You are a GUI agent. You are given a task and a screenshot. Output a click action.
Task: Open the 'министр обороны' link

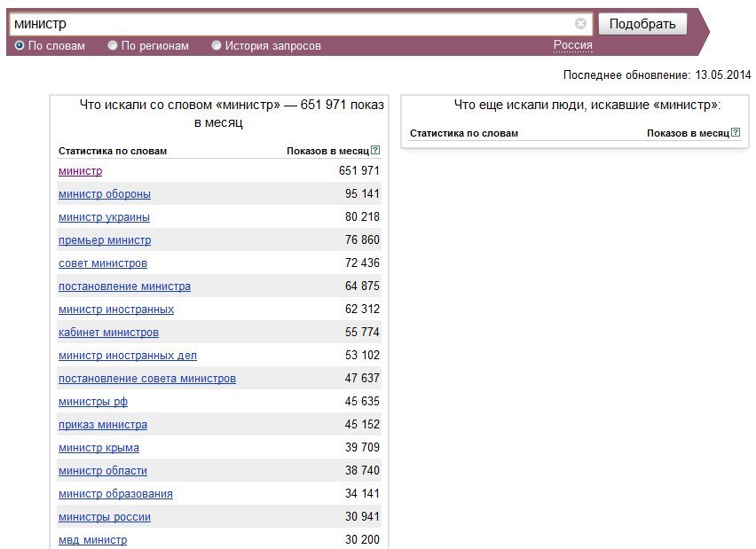tap(105, 193)
